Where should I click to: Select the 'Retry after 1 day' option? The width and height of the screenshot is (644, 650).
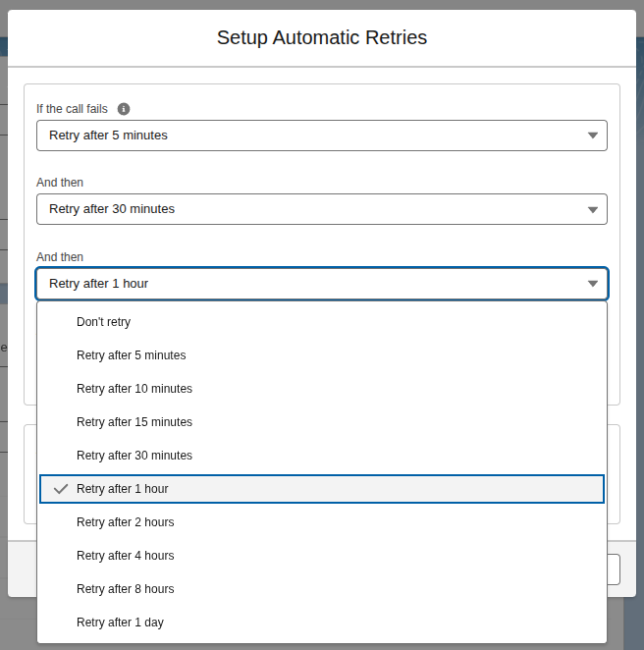coord(120,623)
